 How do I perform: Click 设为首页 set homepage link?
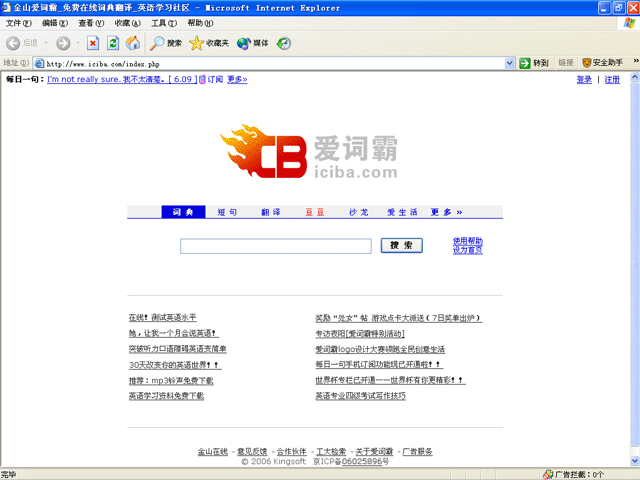click(468, 250)
